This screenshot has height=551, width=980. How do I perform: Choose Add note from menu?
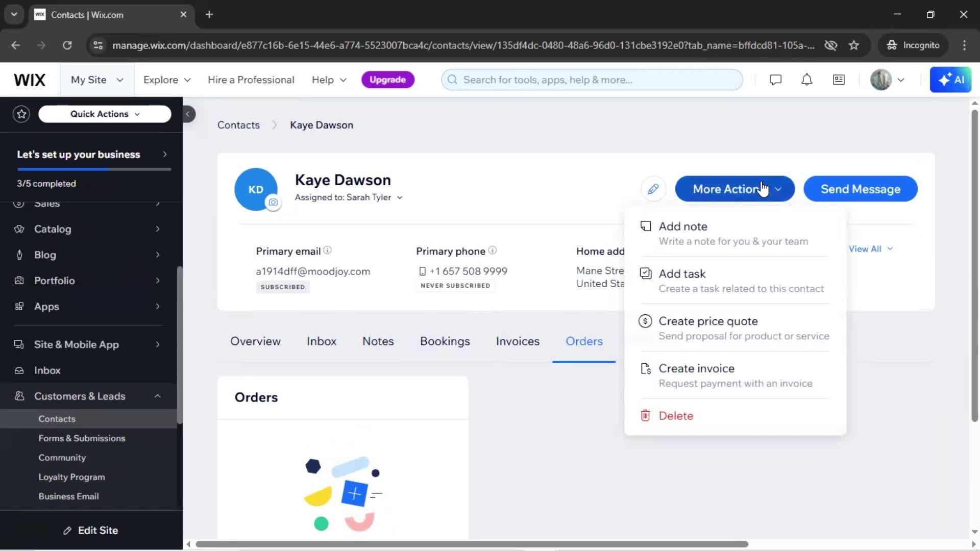tap(735, 233)
